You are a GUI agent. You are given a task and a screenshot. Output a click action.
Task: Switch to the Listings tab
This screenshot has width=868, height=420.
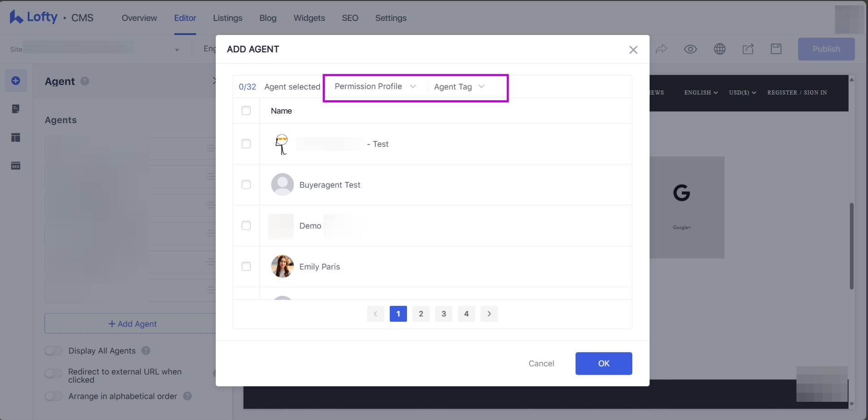228,18
